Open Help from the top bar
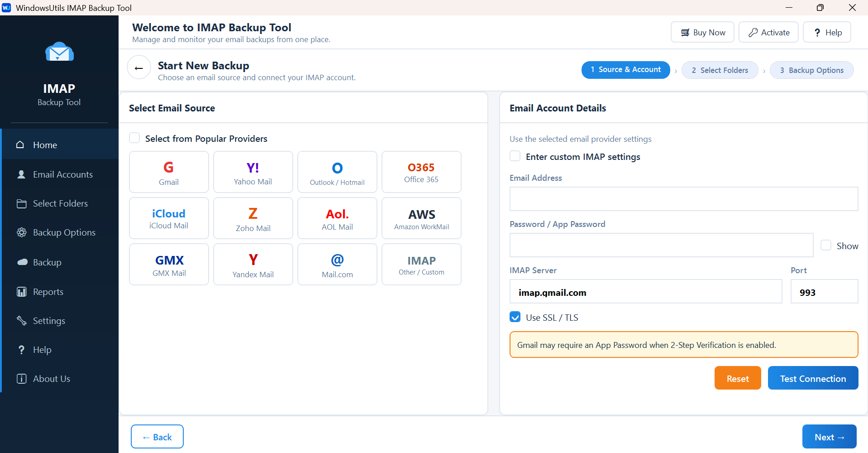The height and width of the screenshot is (453, 868). 827,32
